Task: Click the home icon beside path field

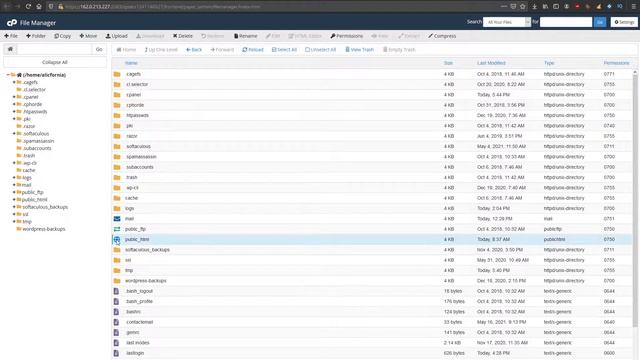Action: coord(10,49)
